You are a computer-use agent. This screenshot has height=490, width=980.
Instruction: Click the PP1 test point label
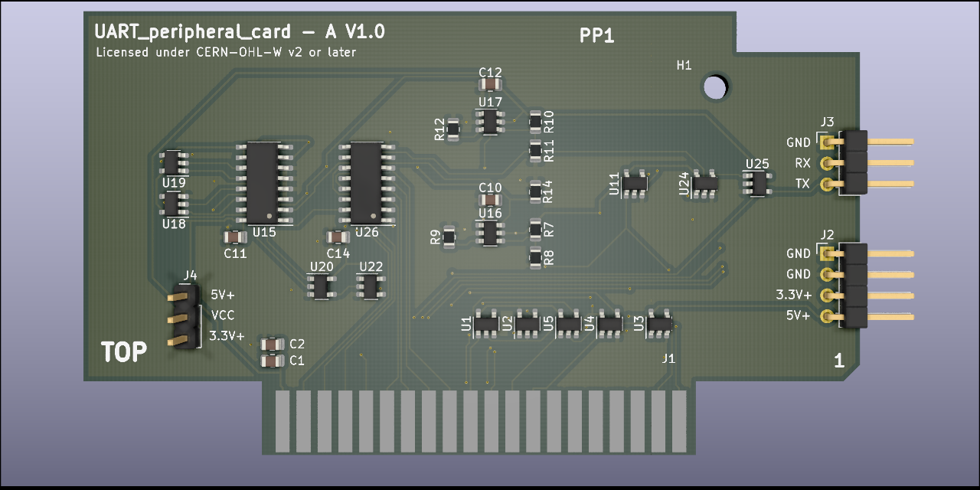597,35
